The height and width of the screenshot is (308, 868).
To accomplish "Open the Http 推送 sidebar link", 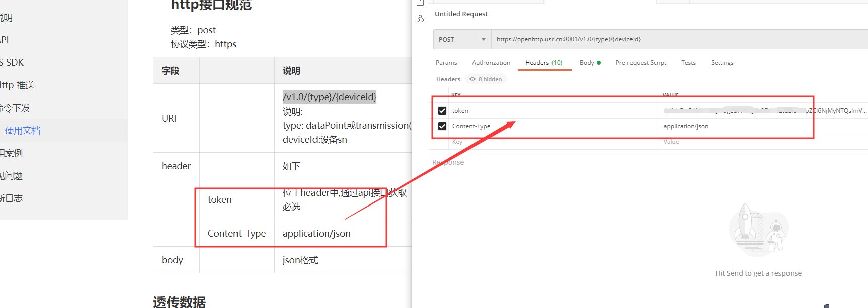I will 17,85.
